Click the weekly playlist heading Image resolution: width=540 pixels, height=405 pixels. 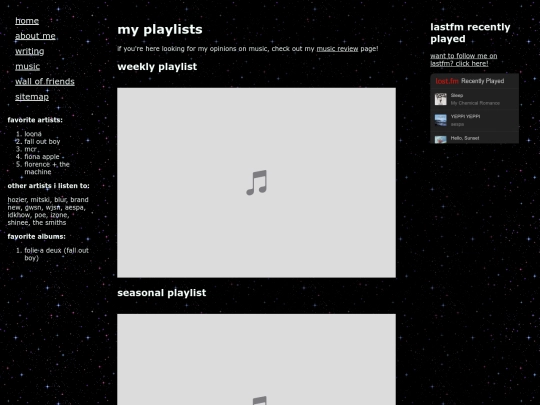tap(157, 67)
